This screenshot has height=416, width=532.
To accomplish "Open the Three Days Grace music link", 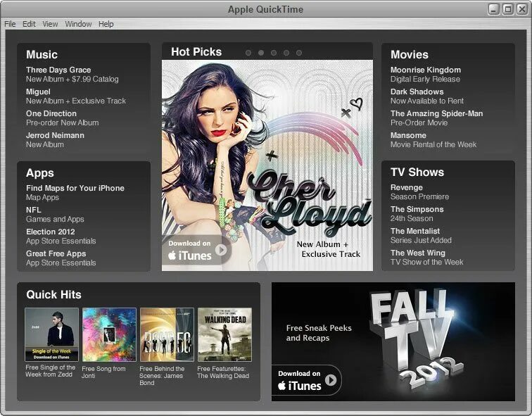I will pyautogui.click(x=72, y=75).
